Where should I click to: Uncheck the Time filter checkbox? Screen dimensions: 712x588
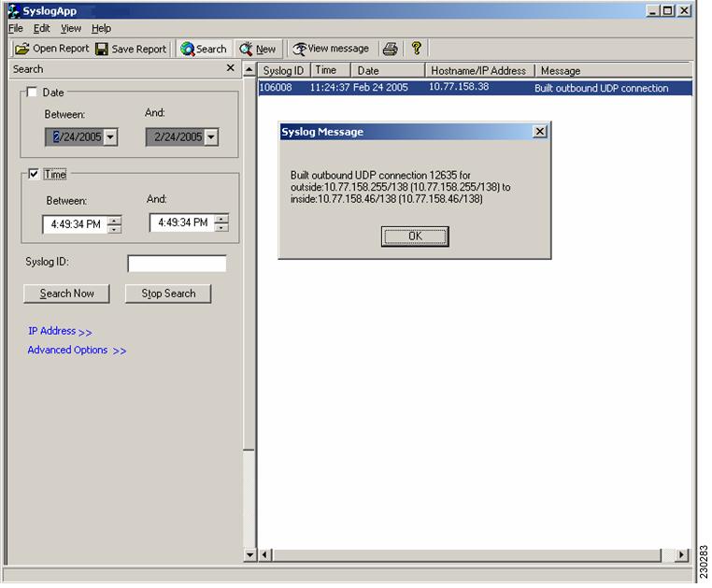[33, 174]
